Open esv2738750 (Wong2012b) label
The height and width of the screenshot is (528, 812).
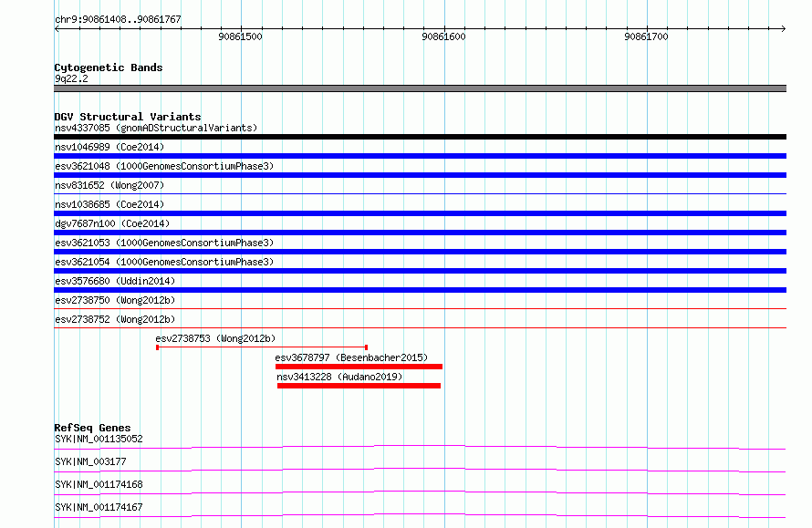coord(115,300)
